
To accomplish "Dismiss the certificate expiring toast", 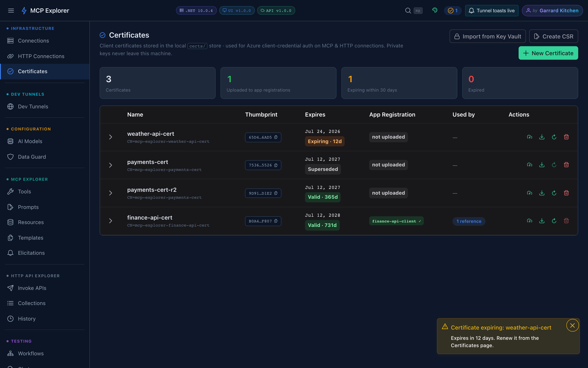I will tap(572, 325).
